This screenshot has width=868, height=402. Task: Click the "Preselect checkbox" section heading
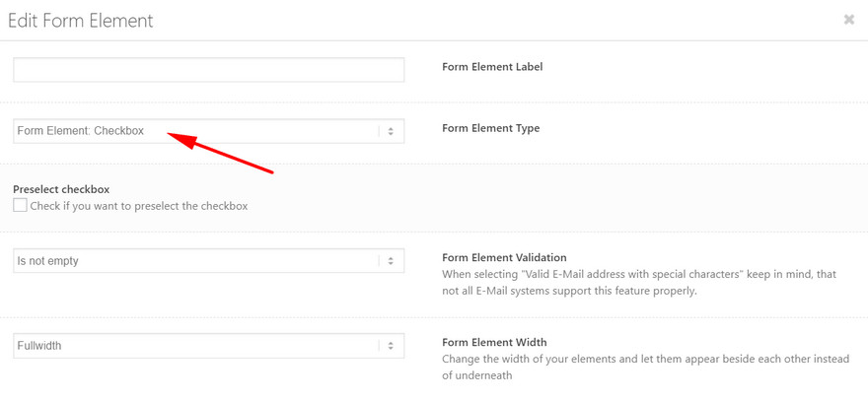pyautogui.click(x=61, y=189)
